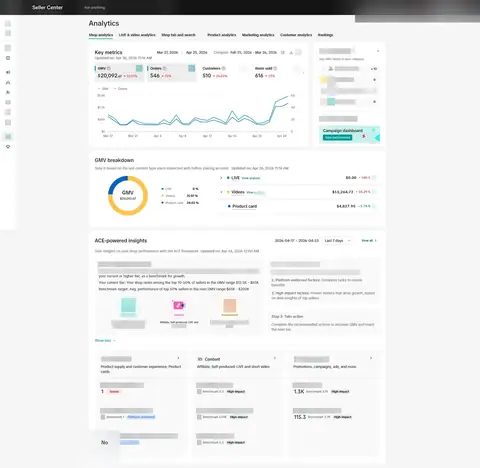Screen dimensions: 480x468
Task: Click the Orders value 546
Action: [155, 76]
